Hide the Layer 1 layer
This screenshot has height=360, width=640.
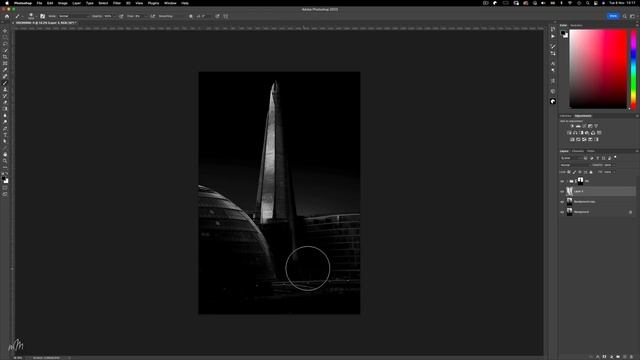coord(562,191)
